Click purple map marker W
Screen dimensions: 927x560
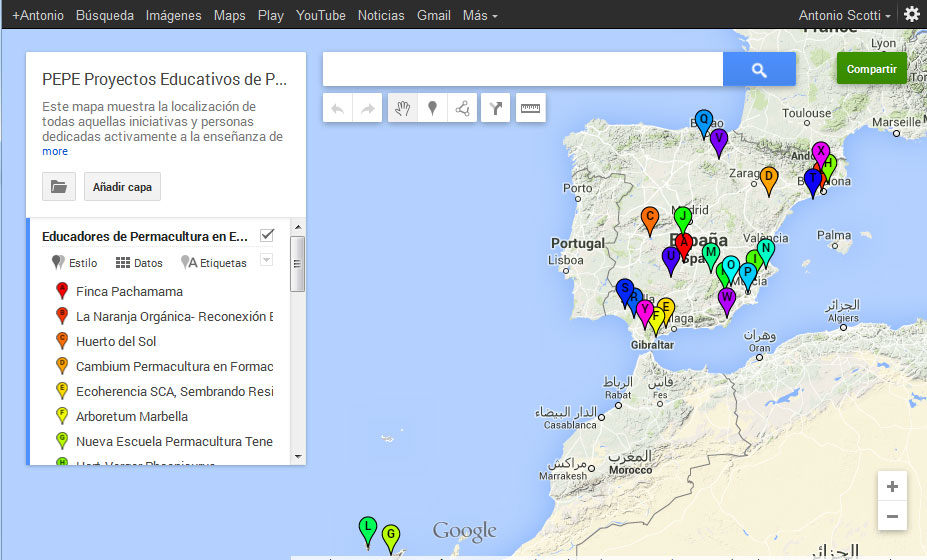click(727, 301)
